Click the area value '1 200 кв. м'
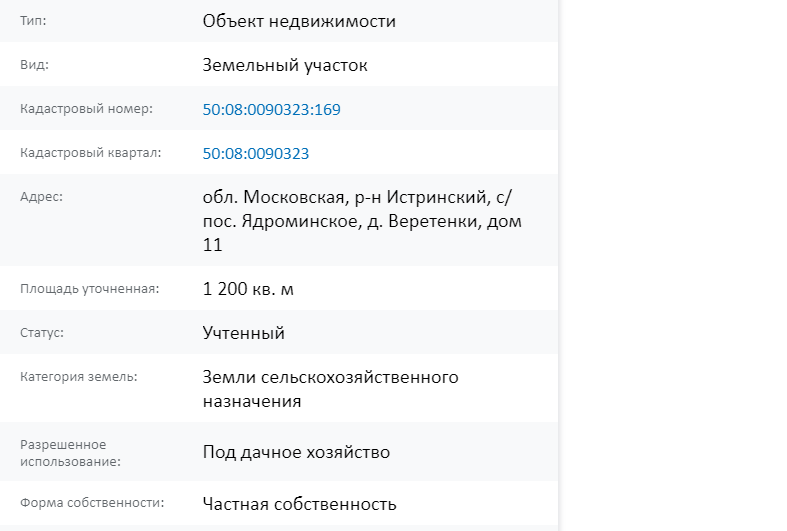The image size is (787, 531). (248, 289)
